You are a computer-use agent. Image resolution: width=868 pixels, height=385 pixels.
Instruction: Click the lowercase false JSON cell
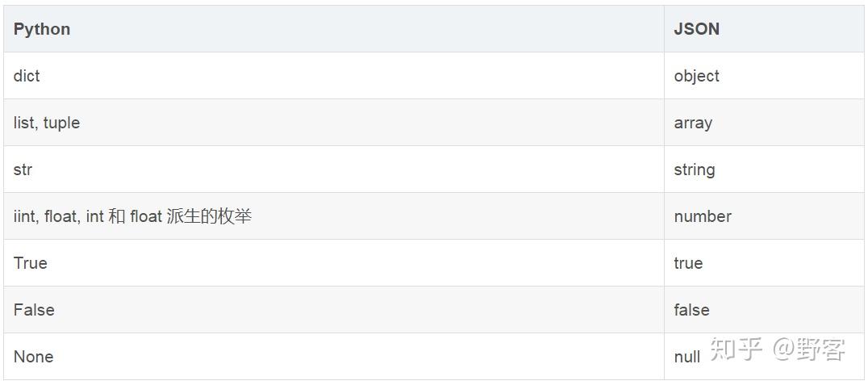[691, 310]
